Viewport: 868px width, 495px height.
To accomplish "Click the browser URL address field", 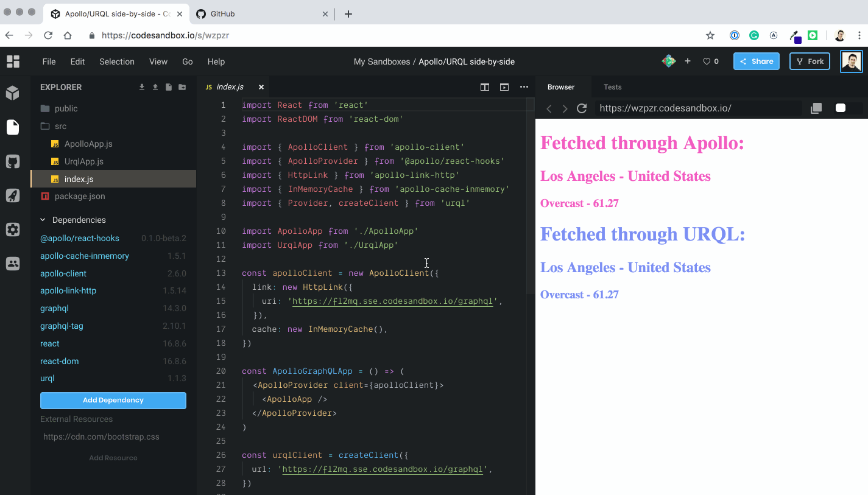I will pos(700,108).
